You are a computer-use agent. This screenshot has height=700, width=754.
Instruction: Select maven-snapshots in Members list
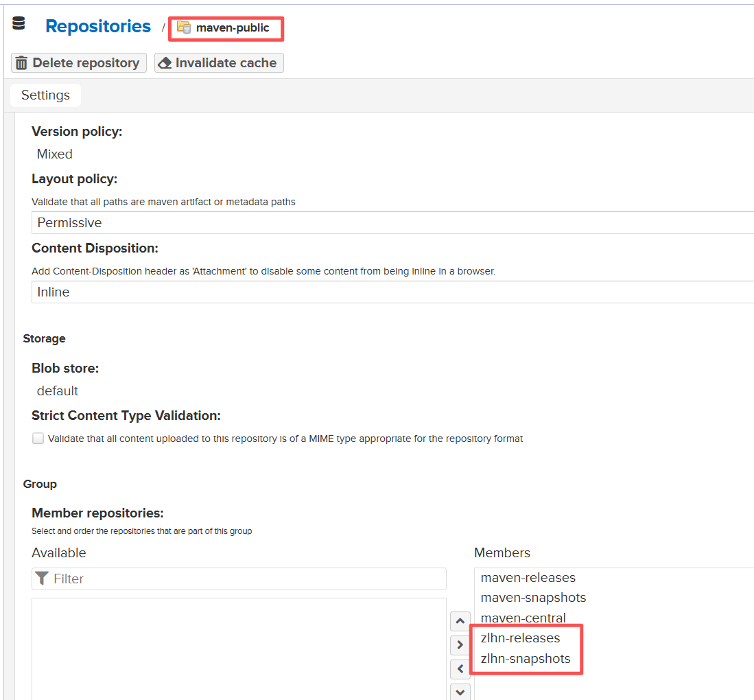(533, 598)
